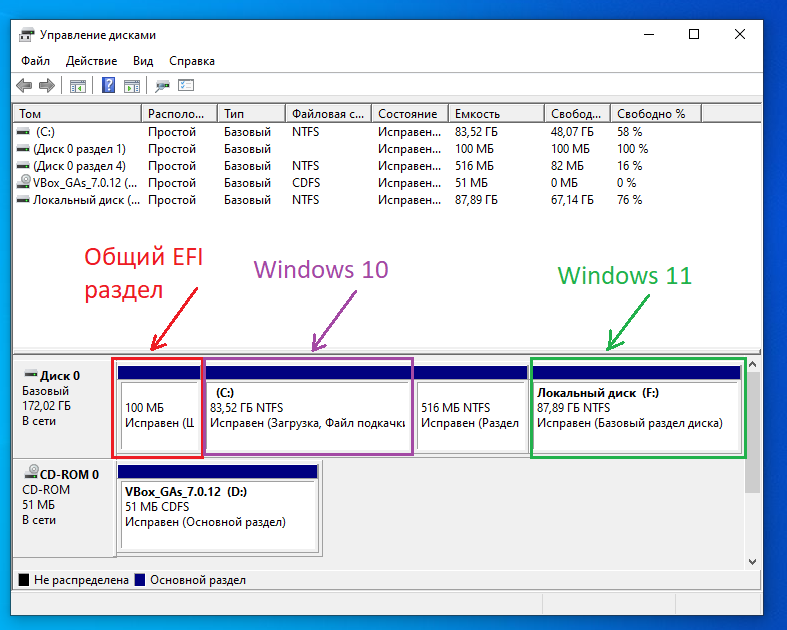Click the 58 % free percent cell

coord(629,132)
